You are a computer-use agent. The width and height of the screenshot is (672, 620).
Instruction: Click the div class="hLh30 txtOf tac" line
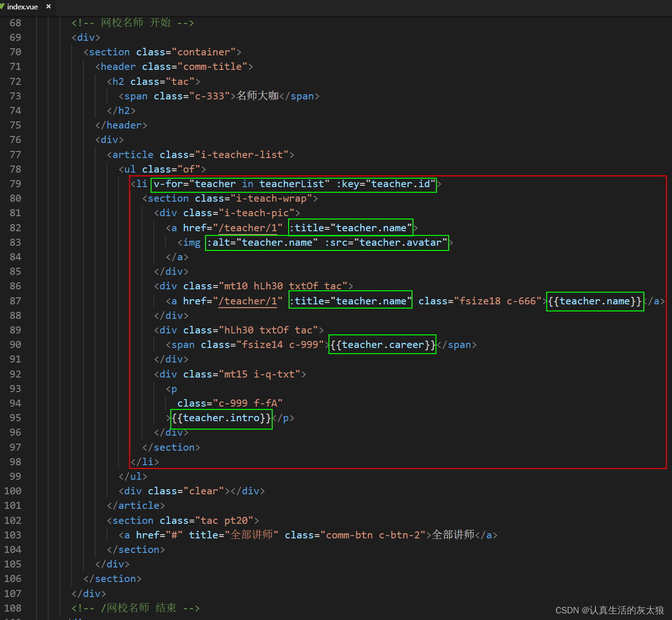[239, 330]
